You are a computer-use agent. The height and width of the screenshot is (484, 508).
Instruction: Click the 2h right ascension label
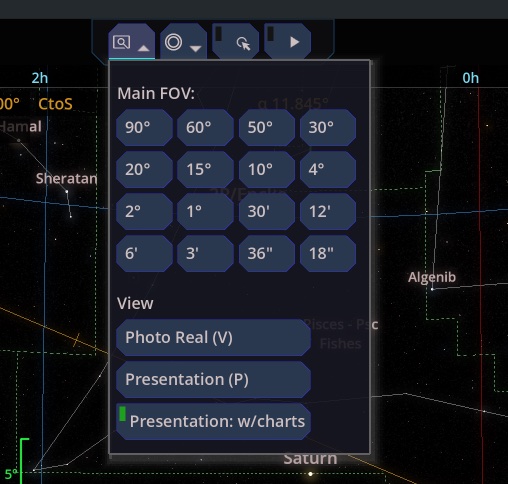coord(40,78)
